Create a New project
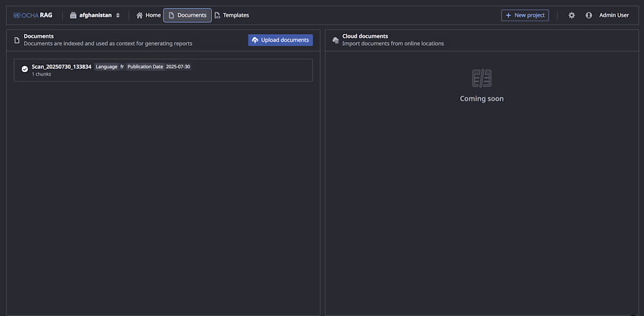Viewport: 644px width, 316px height. tap(525, 15)
